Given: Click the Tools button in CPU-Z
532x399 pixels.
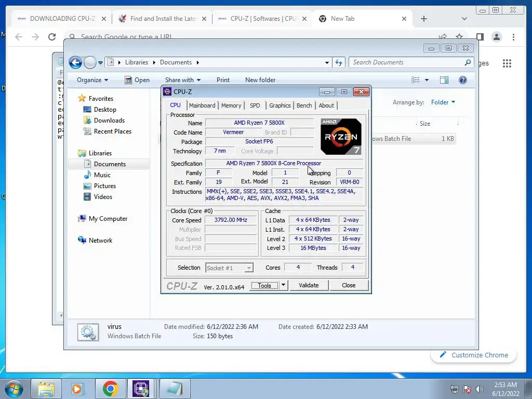Looking at the screenshot, I should 264,286.
